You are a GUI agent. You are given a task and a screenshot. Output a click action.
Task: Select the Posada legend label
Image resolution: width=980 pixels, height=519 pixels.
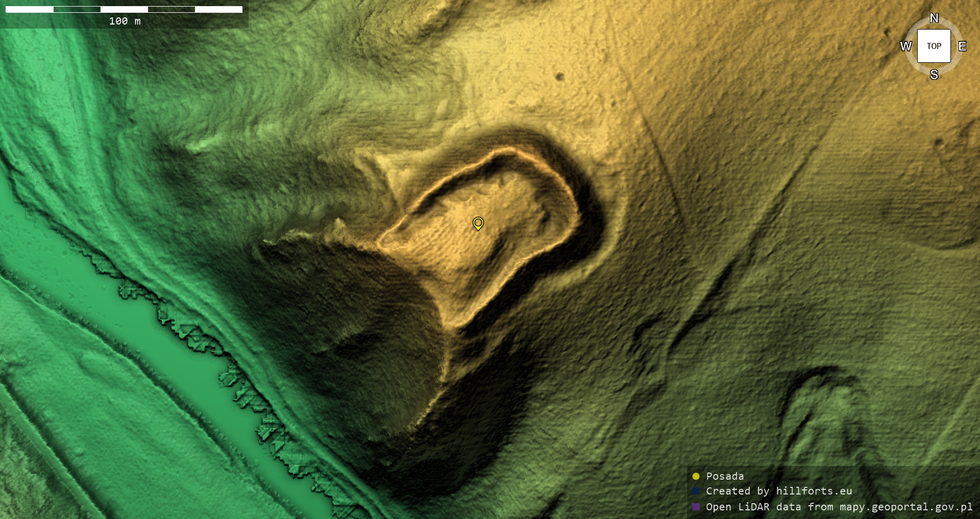tap(725, 476)
